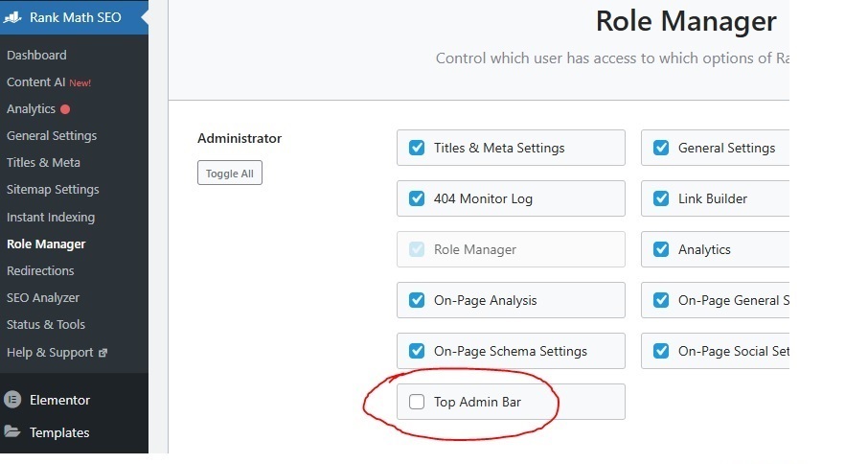The width and height of the screenshot is (868, 464).
Task: Go to the Titles & Meta submenu
Action: coord(43,163)
